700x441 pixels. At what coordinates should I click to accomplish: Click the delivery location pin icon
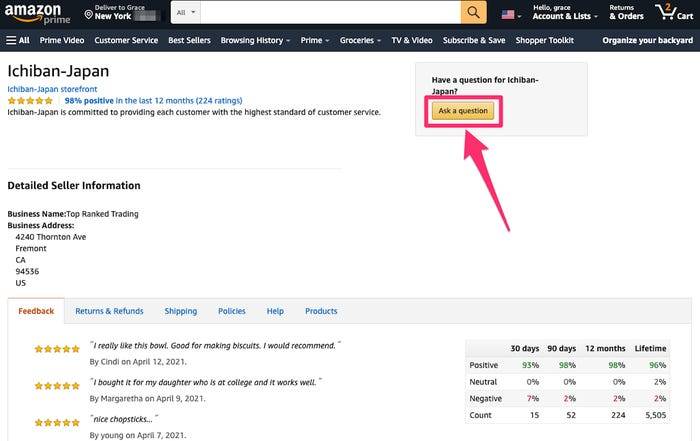(88, 15)
